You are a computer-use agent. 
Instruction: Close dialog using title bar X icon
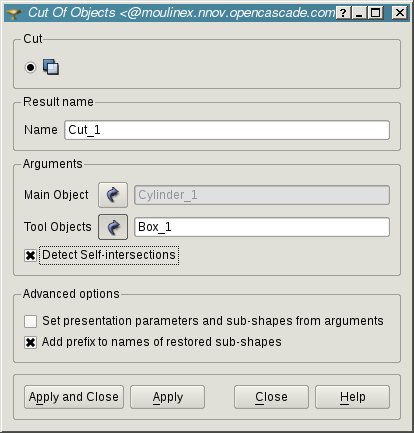click(x=399, y=13)
